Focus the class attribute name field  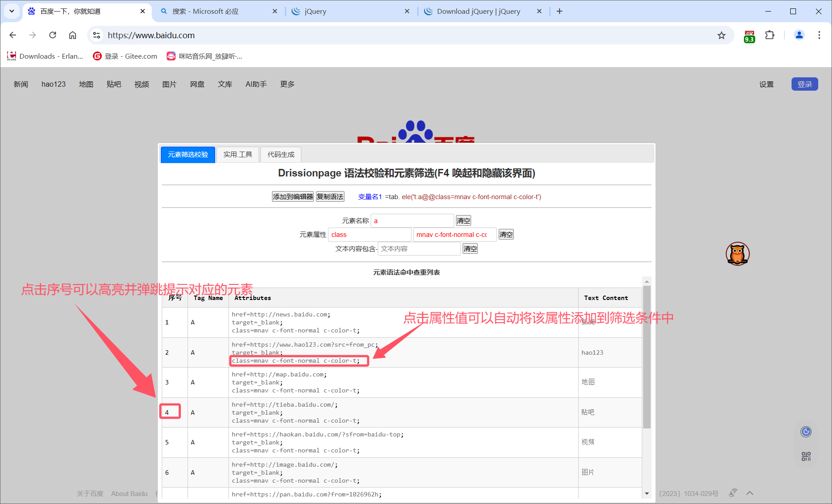(x=370, y=235)
